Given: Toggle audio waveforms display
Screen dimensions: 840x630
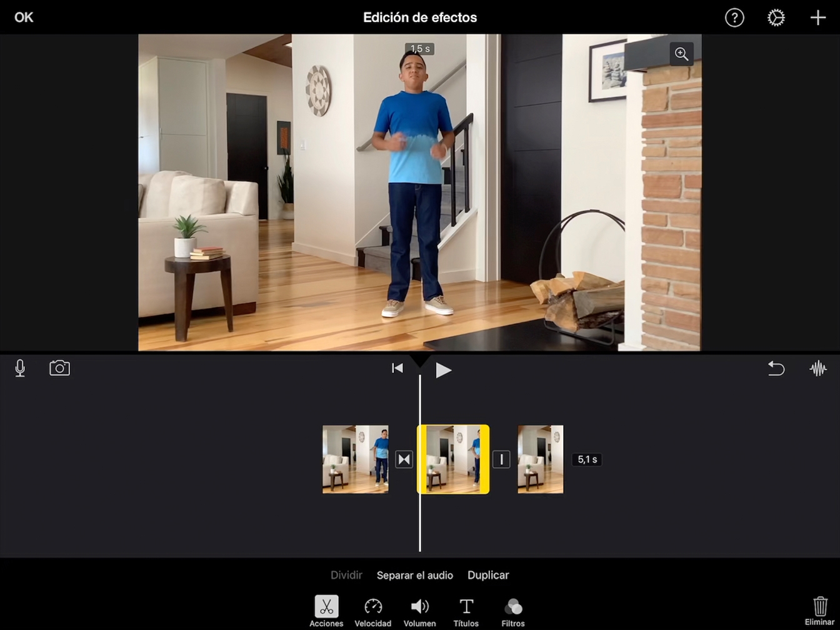Looking at the screenshot, I should pyautogui.click(x=818, y=368).
